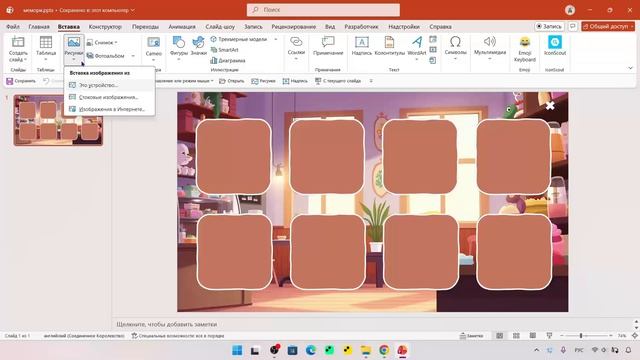Click the zoom in plus button
The width and height of the screenshot is (640, 360).
pos(611,336)
